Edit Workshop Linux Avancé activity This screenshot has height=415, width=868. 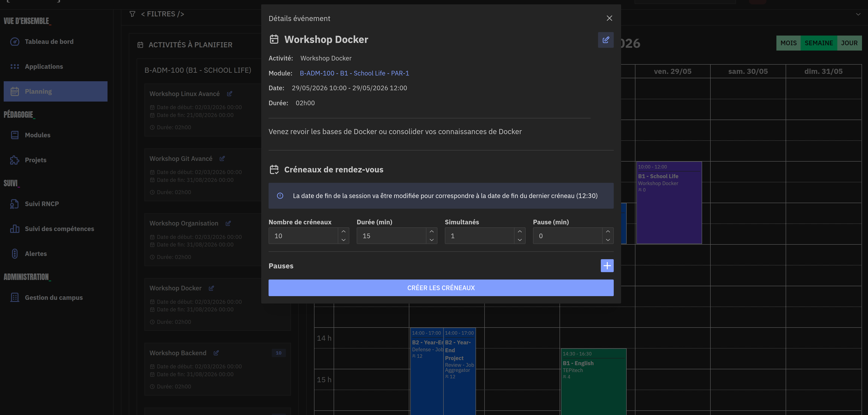pyautogui.click(x=230, y=94)
